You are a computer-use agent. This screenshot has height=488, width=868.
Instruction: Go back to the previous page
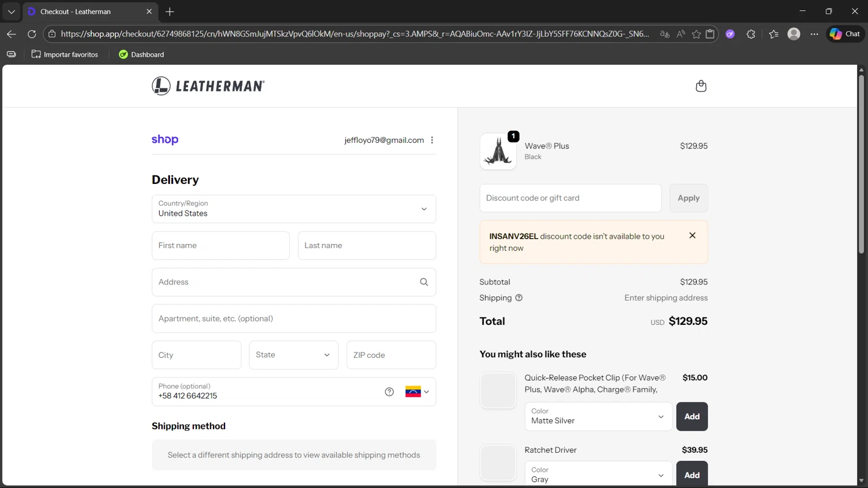click(x=11, y=34)
